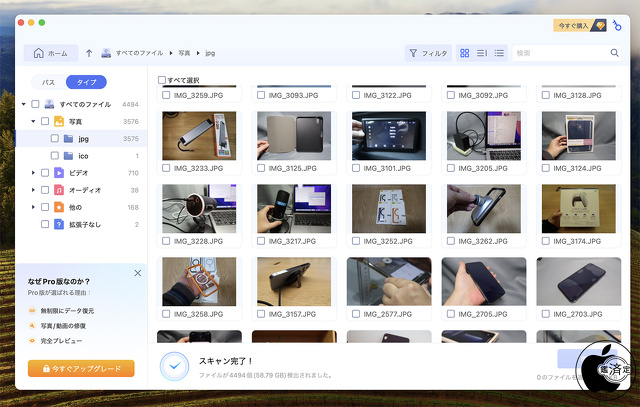
Task: Open thumbnail of IMG_3125.JPG
Action: (294, 136)
